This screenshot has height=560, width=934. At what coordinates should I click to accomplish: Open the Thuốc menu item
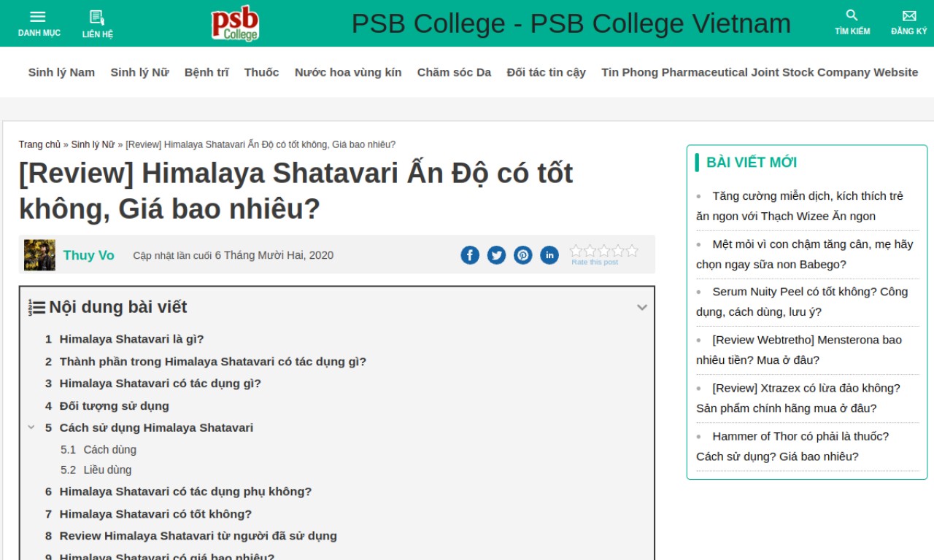pos(261,72)
